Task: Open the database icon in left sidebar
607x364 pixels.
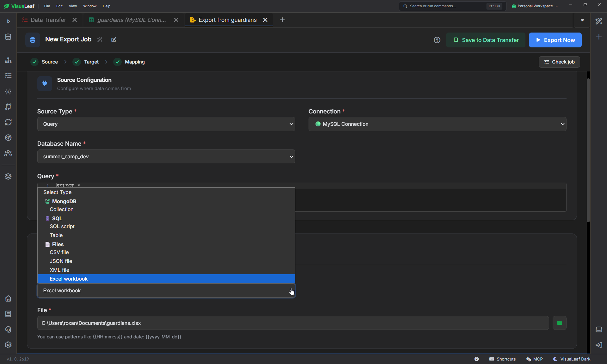Action: 8,37
